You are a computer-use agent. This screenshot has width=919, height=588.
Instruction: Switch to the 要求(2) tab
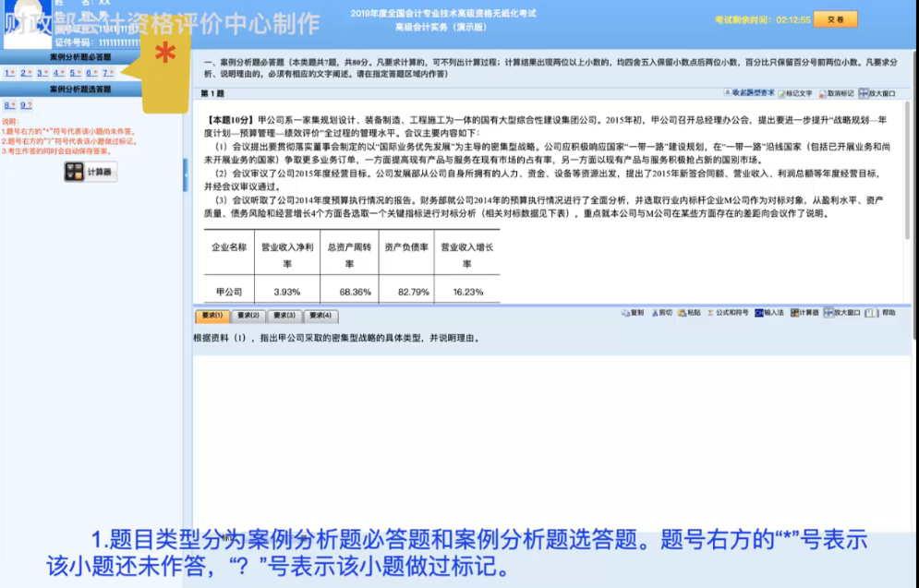coord(248,316)
